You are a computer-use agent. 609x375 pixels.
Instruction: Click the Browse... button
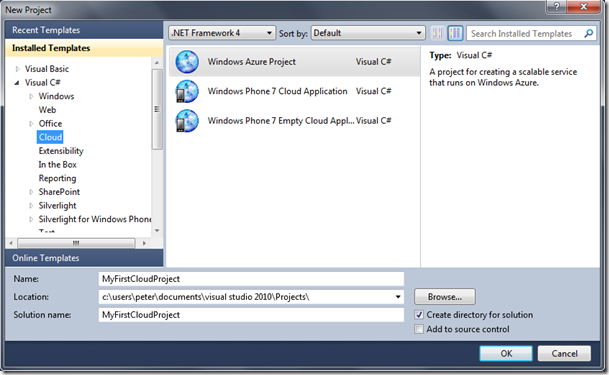[x=445, y=297]
